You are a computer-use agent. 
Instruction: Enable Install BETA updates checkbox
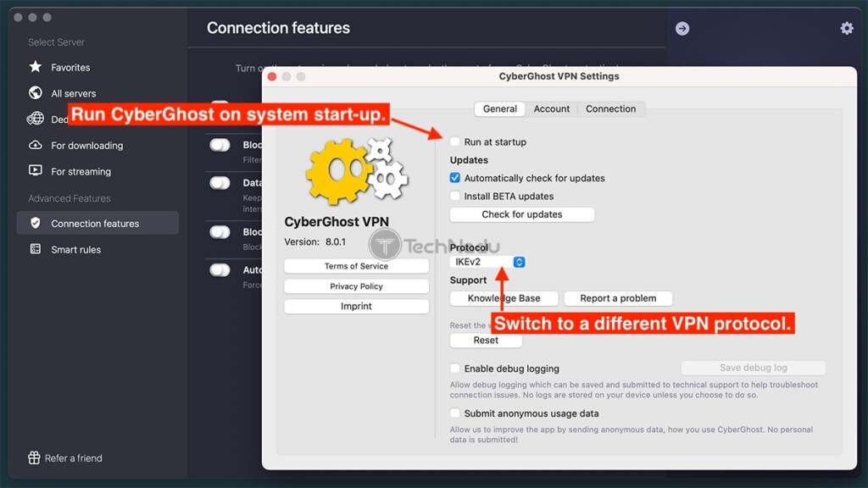(x=454, y=196)
